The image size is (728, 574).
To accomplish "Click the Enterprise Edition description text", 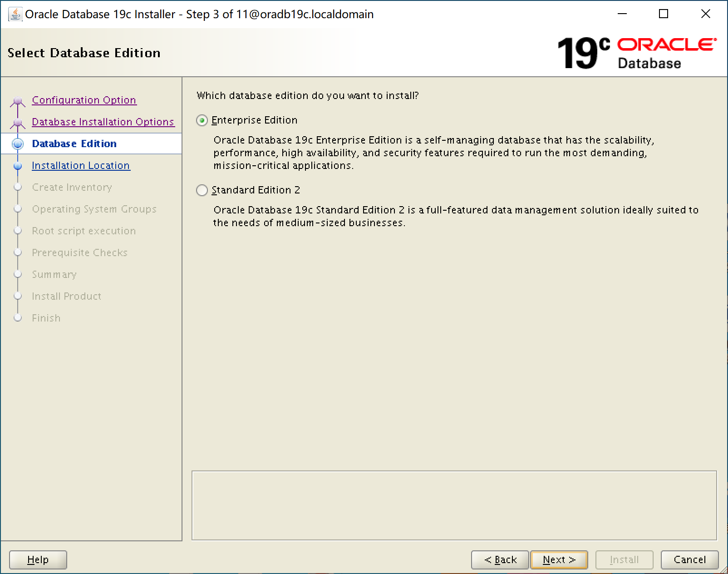I will (x=434, y=153).
